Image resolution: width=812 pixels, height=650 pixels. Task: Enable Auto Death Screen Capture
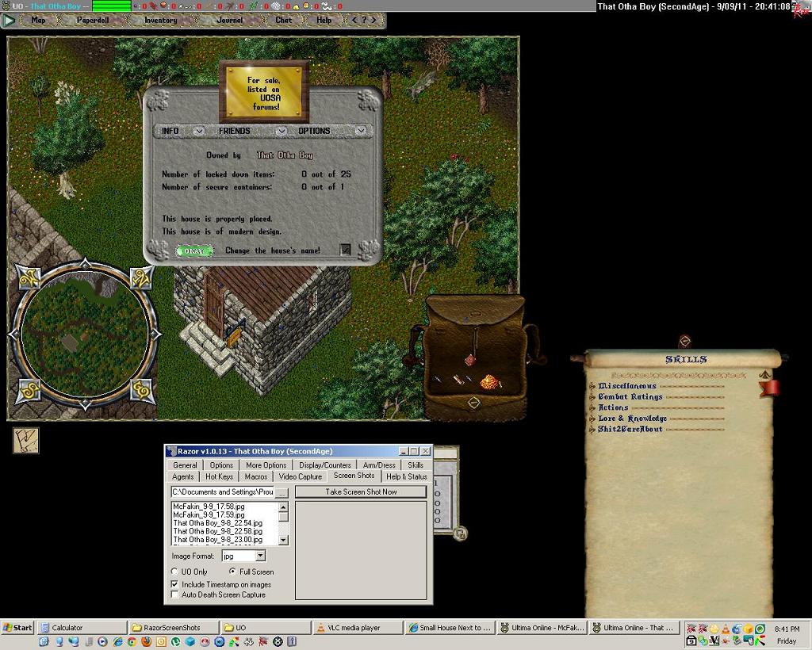(175, 595)
